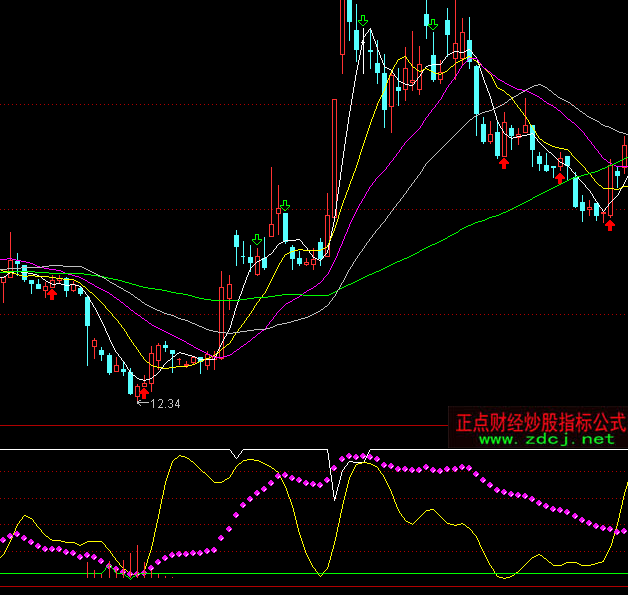Click the V-shaped notch on the left of the white indicator line
The image size is (628, 595).
(x=236, y=455)
